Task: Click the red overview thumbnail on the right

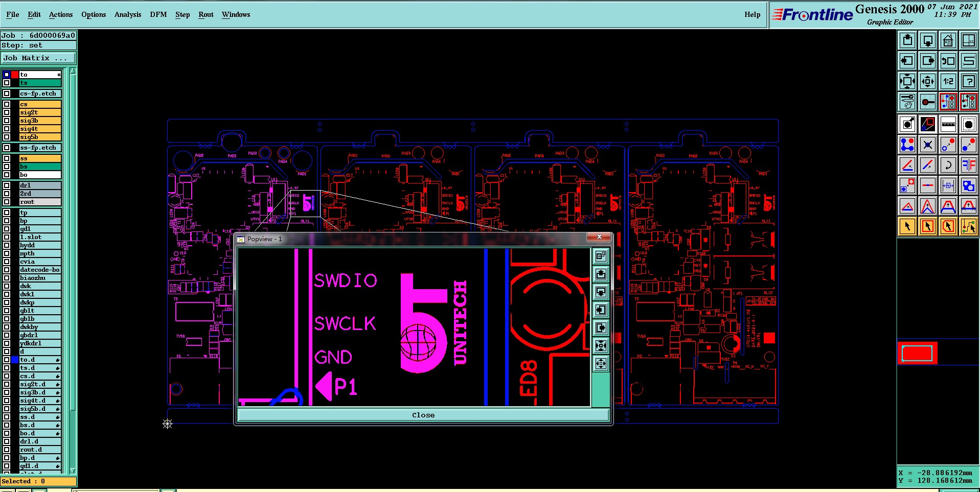Action: tap(917, 353)
